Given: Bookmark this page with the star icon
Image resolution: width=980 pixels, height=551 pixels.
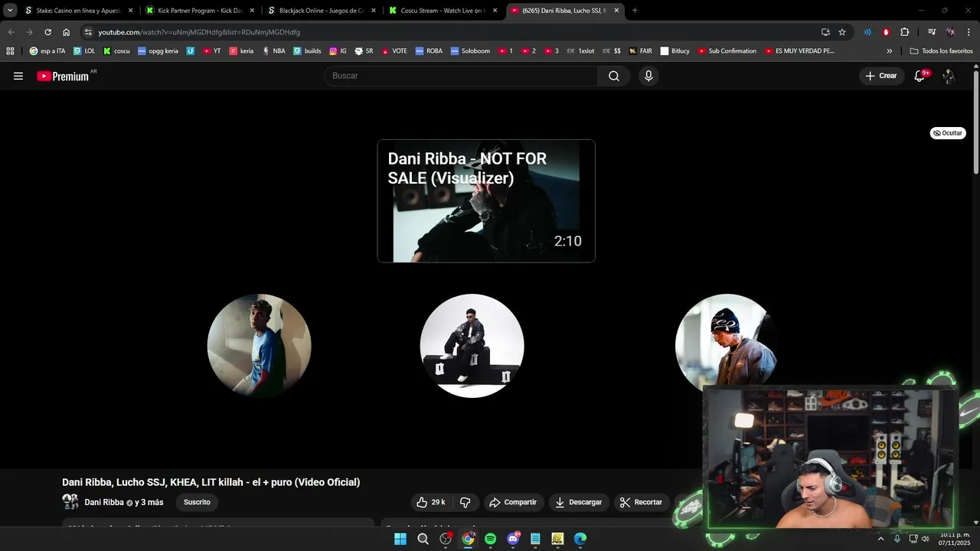Looking at the screenshot, I should pyautogui.click(x=842, y=32).
